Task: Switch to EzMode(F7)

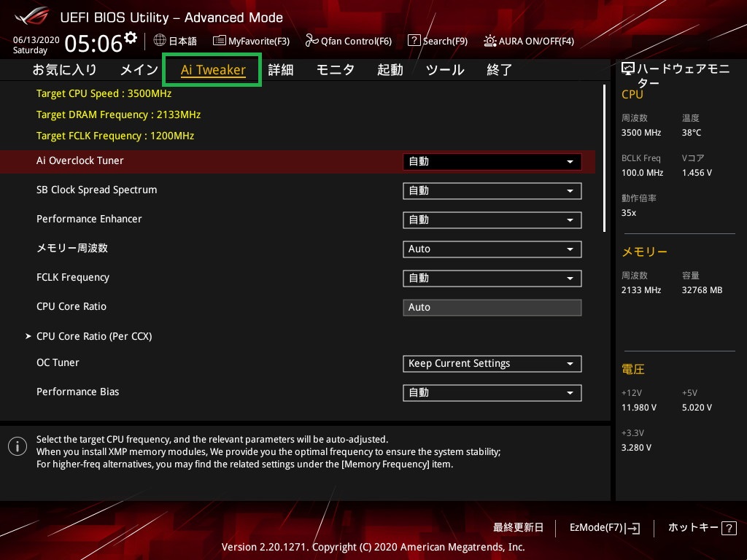Action: pyautogui.click(x=605, y=528)
